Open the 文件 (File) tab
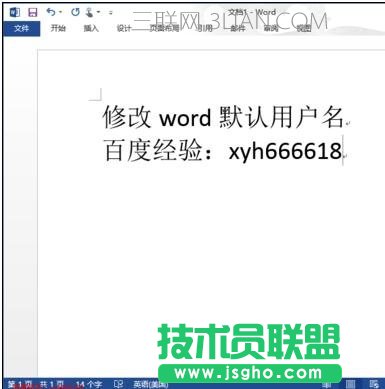The width and height of the screenshot is (385, 389). coord(22,29)
